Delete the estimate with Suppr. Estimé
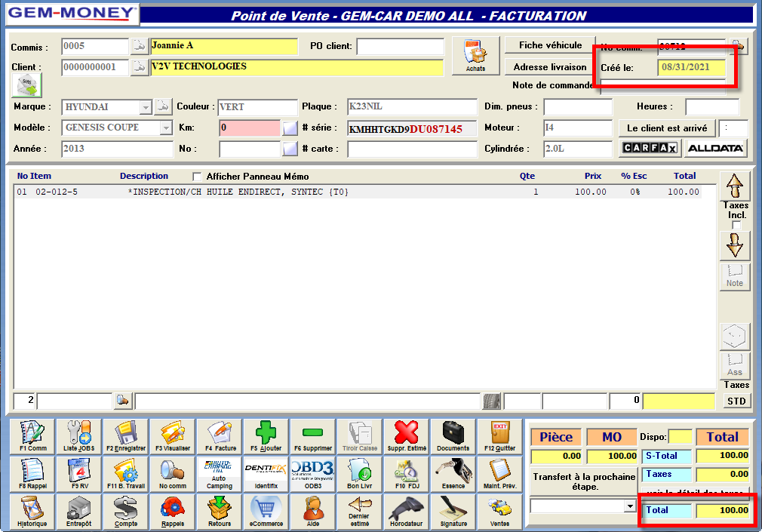762x532 pixels. tap(406, 436)
